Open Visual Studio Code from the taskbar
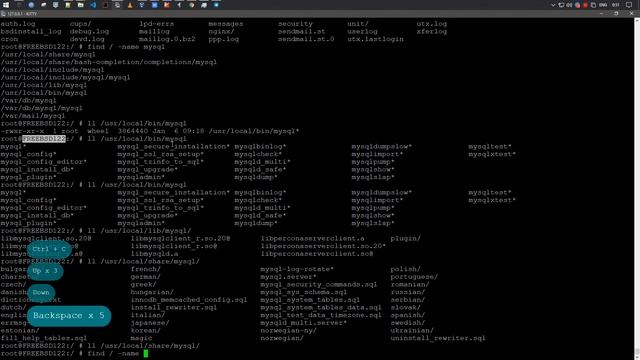Screen dimensions: 640x360 pos(93,5)
